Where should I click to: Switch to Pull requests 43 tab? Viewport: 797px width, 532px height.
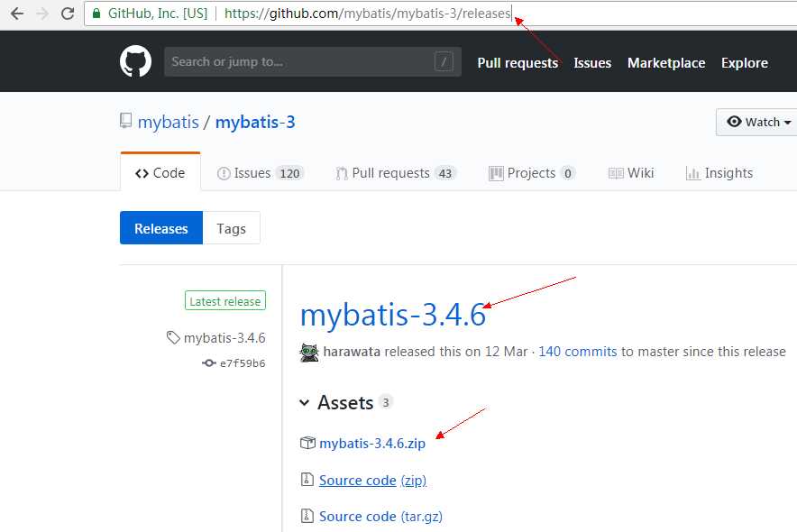click(397, 173)
